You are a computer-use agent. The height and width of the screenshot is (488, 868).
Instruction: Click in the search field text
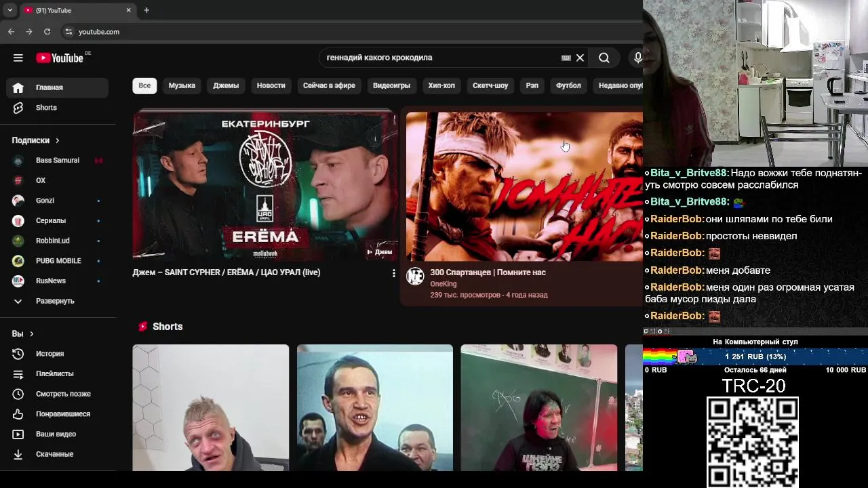(x=379, y=58)
